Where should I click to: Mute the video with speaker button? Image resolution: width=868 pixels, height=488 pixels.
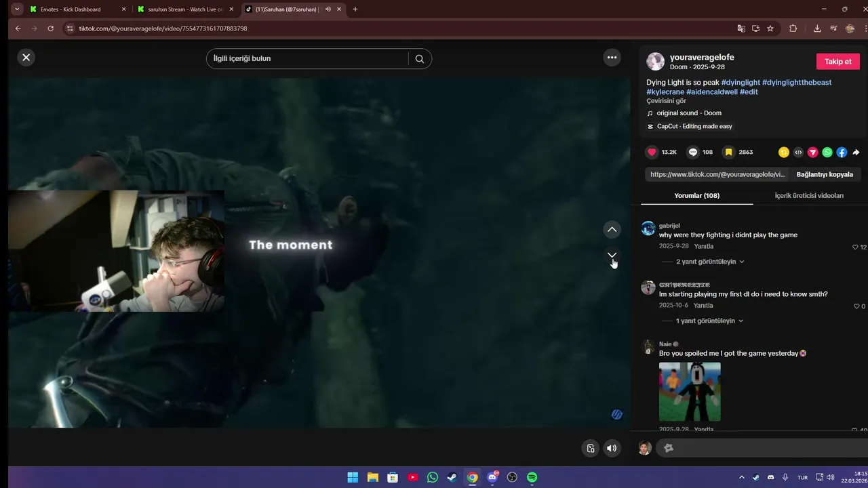point(612,448)
